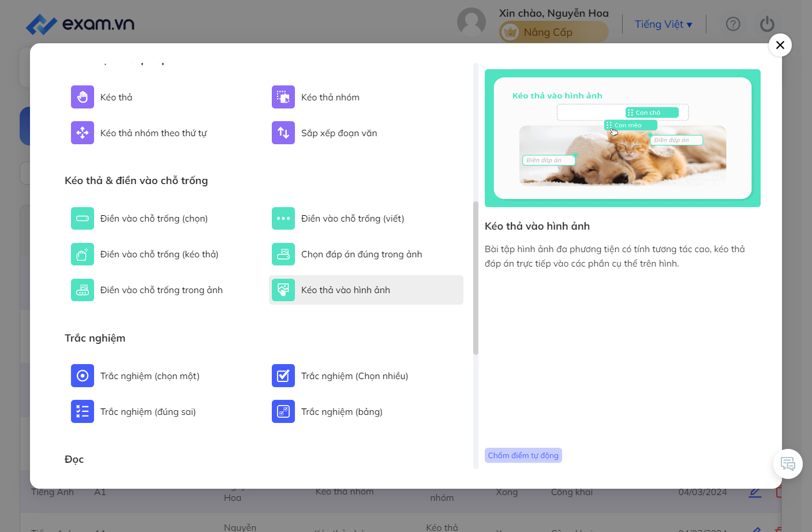Choose the Trắc nghiệm (Chọn nhiều) checkbox icon
Image resolution: width=812 pixels, height=532 pixels.
[x=283, y=376]
